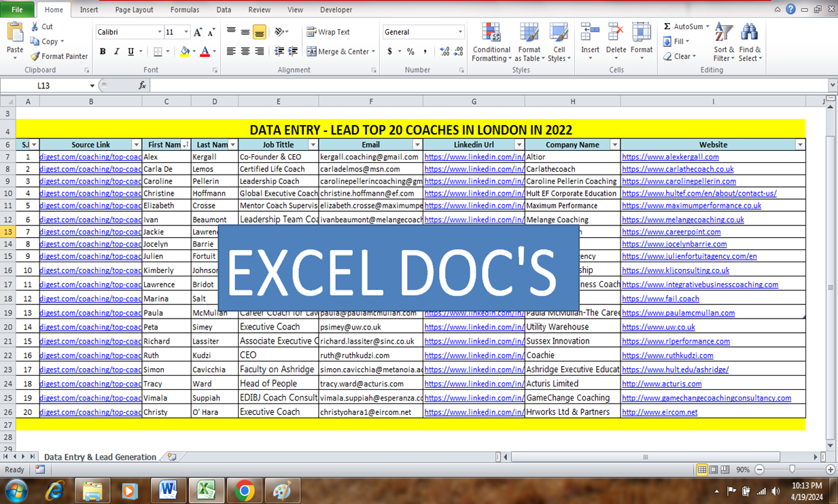
Task: Open the font name Calibri dropdown
Action: point(160,32)
